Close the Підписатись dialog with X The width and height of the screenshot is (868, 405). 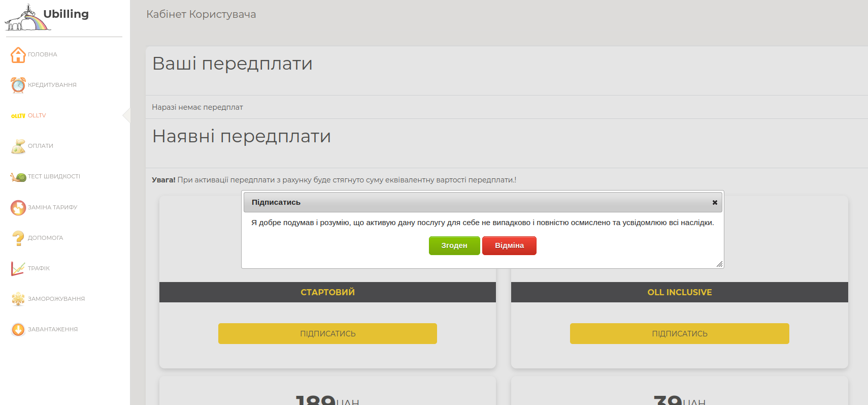pos(715,202)
